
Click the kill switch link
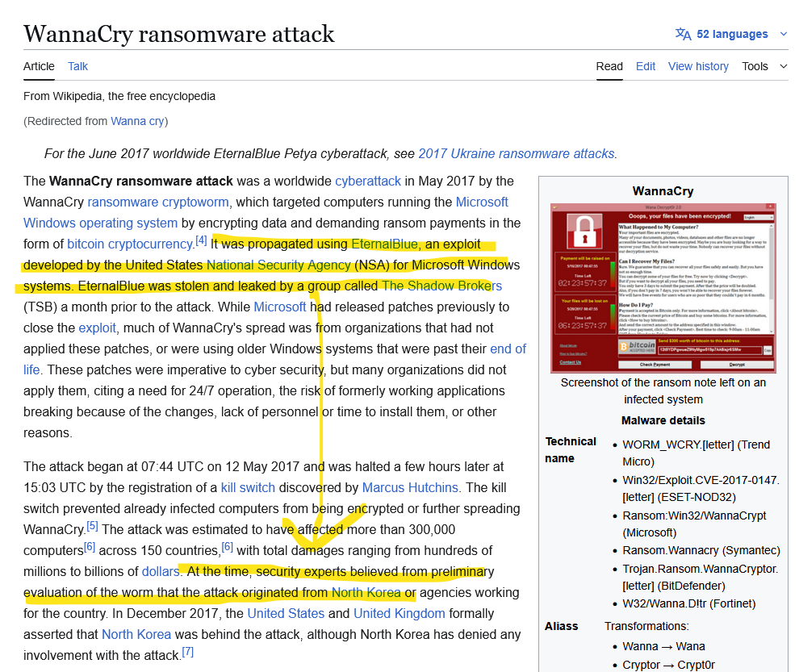[248, 487]
